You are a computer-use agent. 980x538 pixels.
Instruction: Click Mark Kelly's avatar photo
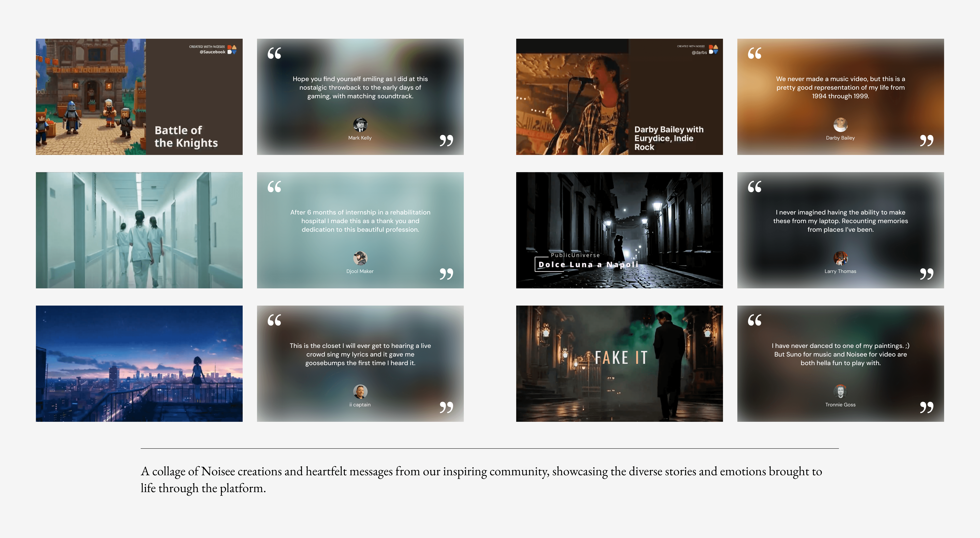[x=360, y=125]
